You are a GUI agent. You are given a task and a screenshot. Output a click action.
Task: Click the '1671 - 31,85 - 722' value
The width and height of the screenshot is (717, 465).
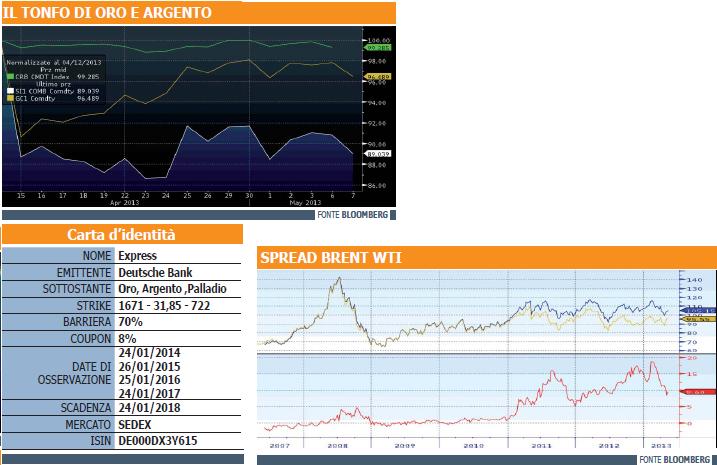pyautogui.click(x=164, y=305)
